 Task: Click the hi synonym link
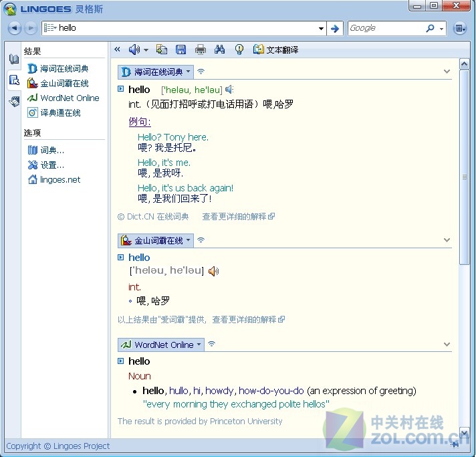(197, 391)
